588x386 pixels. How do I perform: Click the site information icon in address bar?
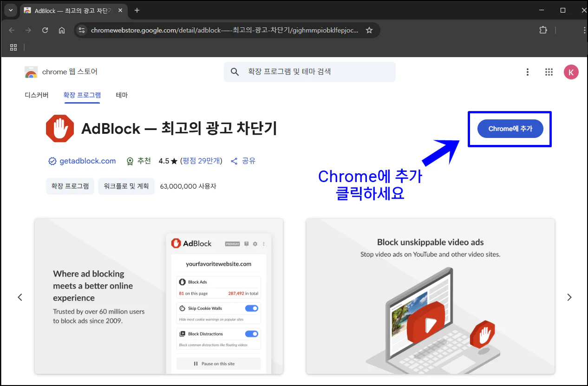(82, 30)
